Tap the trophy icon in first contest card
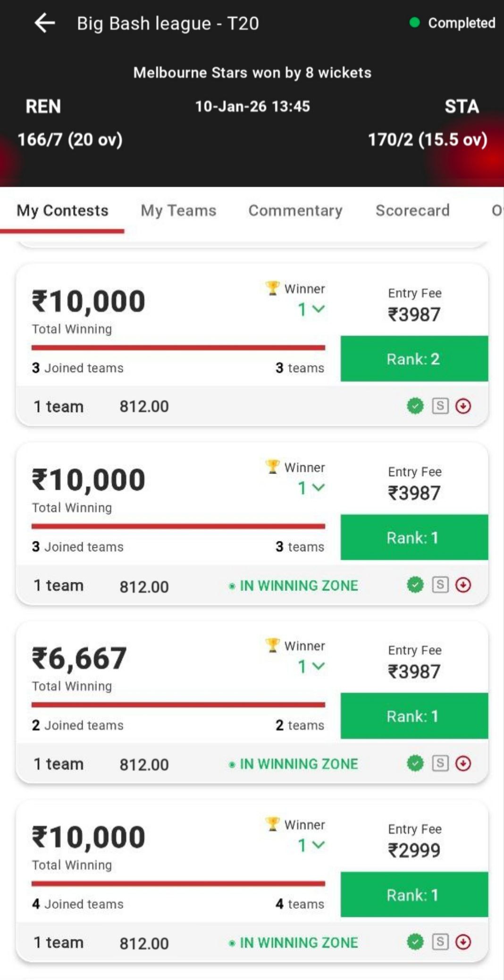504x980 pixels. click(x=273, y=288)
